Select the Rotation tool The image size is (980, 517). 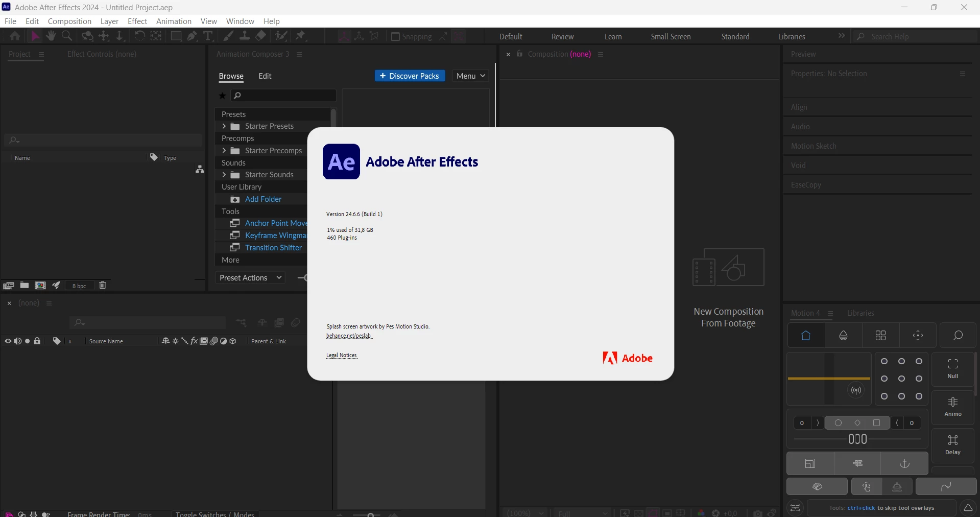coord(139,36)
